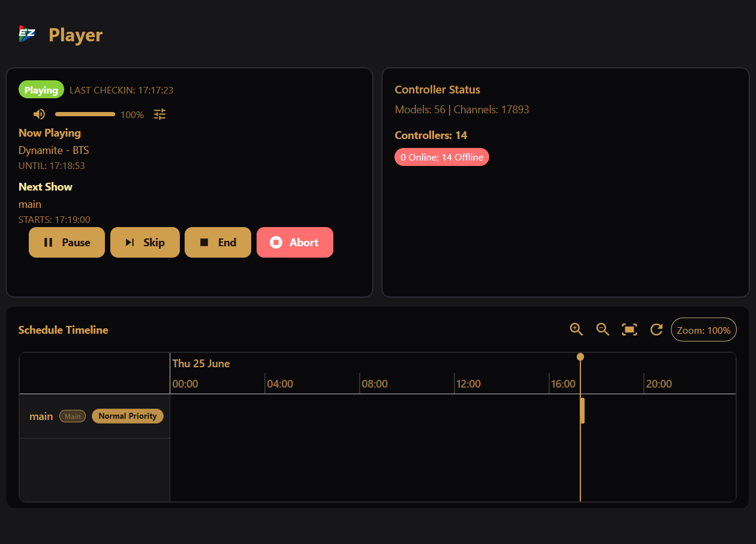
Task: Click the current time marker handle
Action: [580, 356]
